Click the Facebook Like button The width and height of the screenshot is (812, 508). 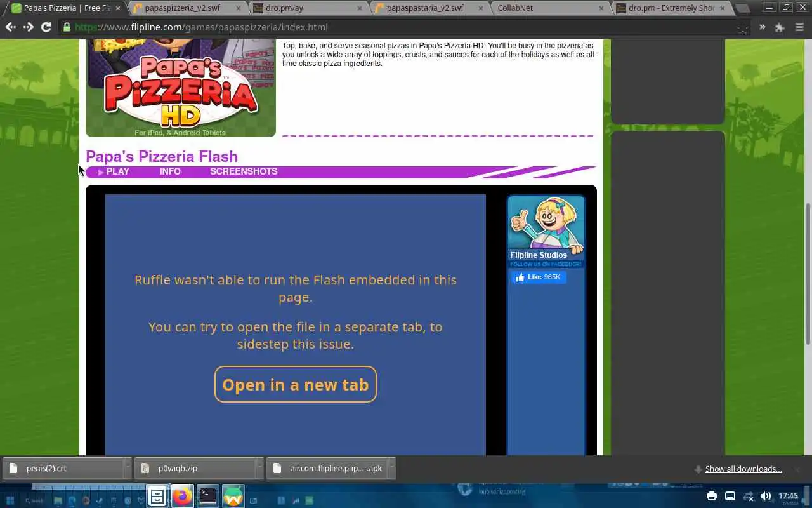coord(539,277)
